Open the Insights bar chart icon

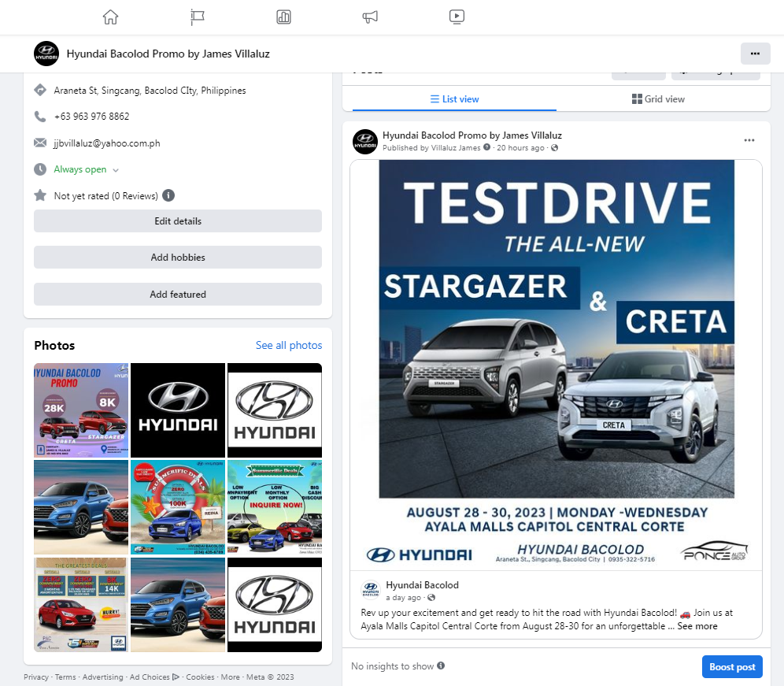point(283,17)
